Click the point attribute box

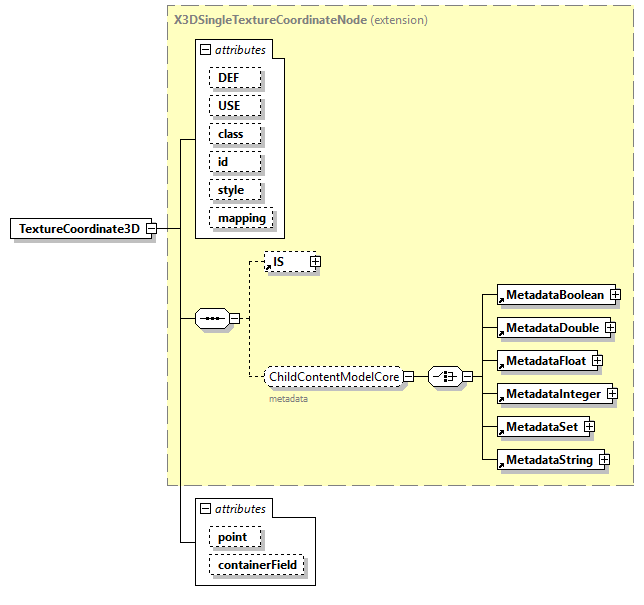[235, 538]
